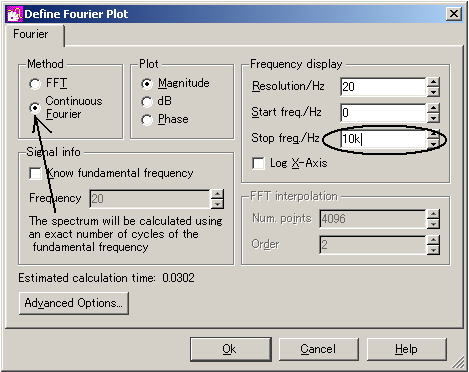This screenshot has width=469, height=372.
Task: Enable Know fundamental frequency checkbox
Action: [x=35, y=173]
